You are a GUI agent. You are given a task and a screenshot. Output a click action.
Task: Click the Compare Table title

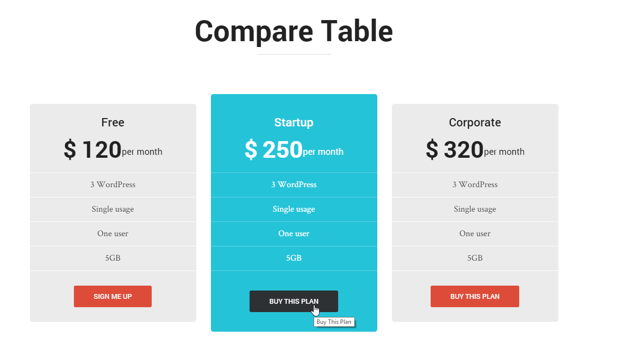[294, 31]
